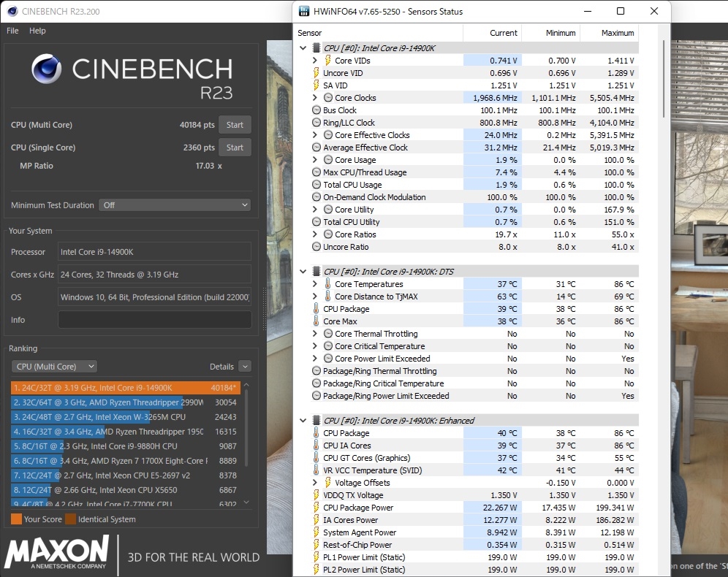Click the Bus Clock sensor icon
The image size is (728, 577).
[x=316, y=110]
